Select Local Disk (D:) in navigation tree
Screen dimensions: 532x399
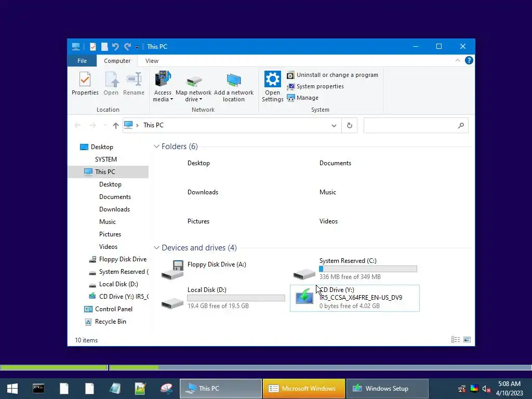click(113, 284)
